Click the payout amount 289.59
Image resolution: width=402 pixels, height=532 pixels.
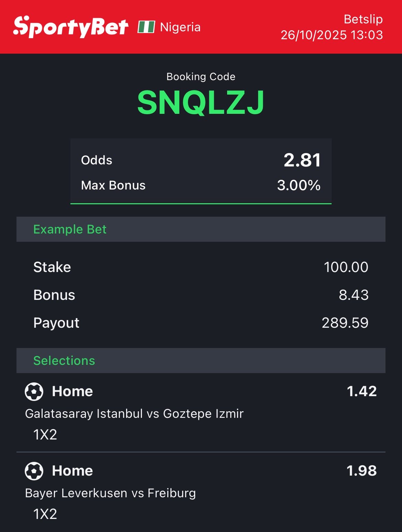[345, 323]
